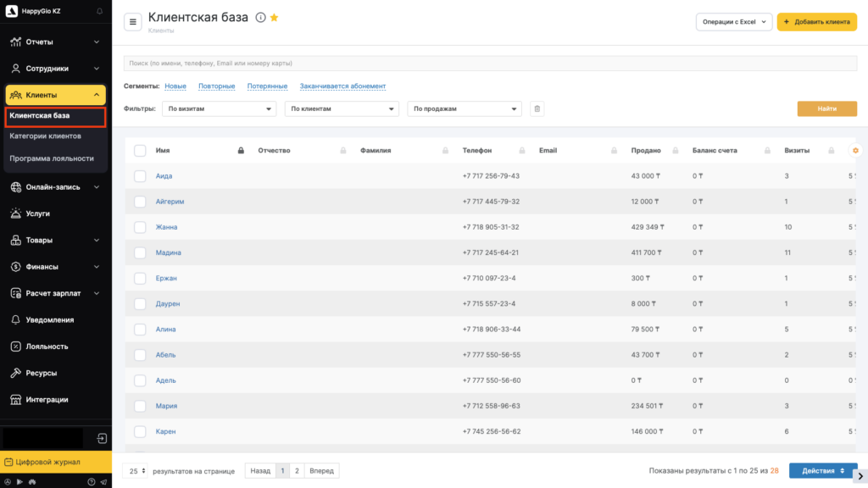Toggle the select-all checkbox in table header
Screen dimensions: 868x488
140,151
